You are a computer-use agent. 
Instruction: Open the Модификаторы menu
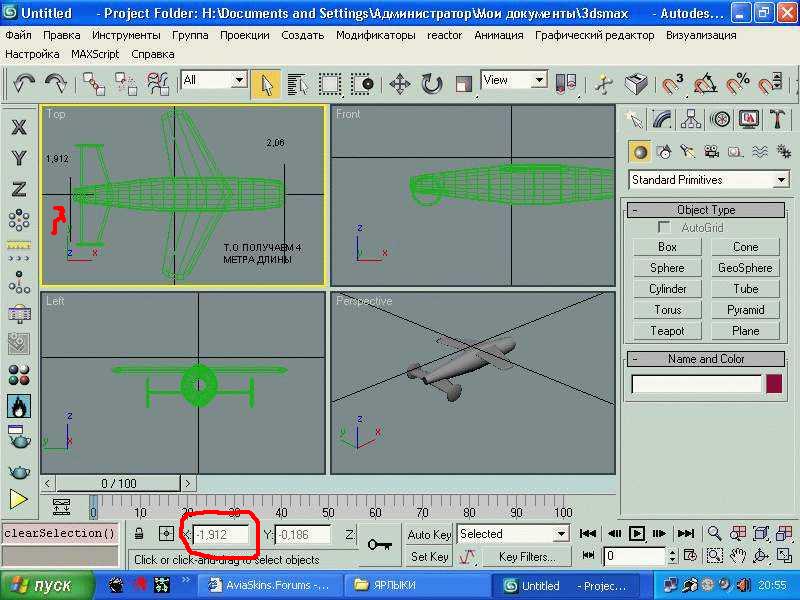coord(376,35)
